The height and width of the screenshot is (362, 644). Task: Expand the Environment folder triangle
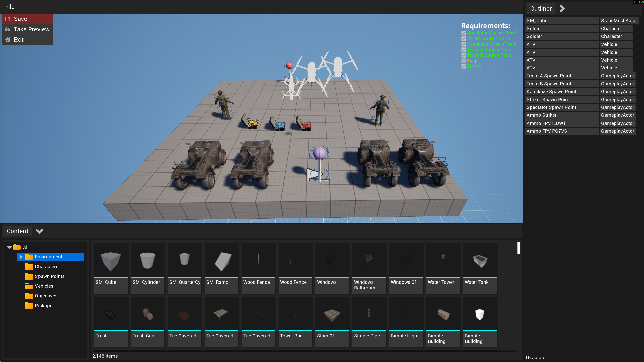[21, 257]
